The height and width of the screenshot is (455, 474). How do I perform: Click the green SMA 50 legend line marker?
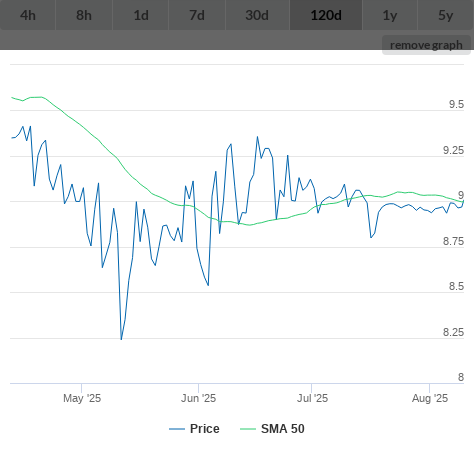[248, 429]
